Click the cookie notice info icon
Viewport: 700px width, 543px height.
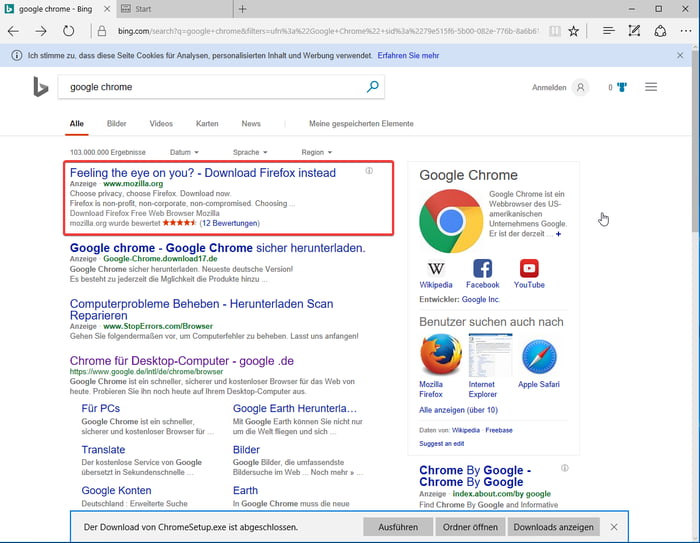coord(17,55)
